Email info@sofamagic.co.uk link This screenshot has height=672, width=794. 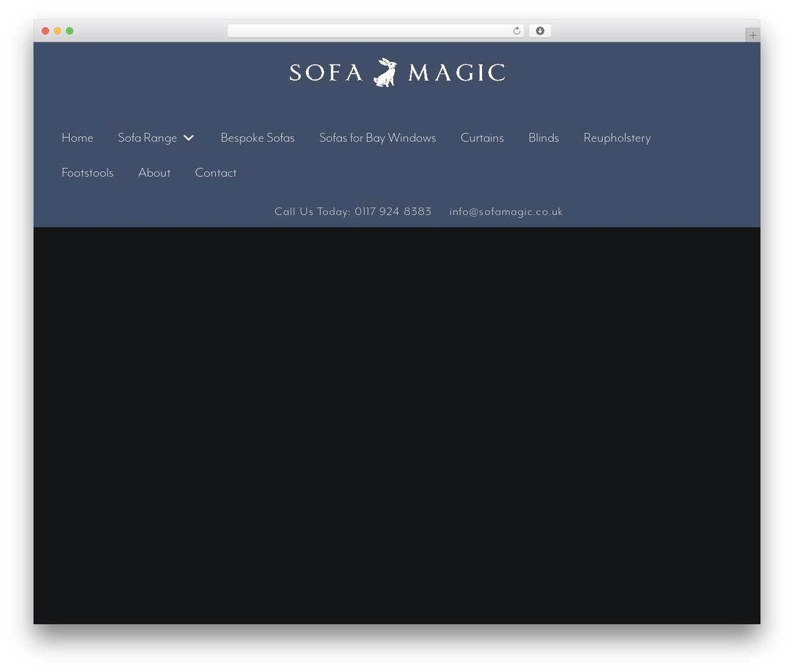pos(506,211)
